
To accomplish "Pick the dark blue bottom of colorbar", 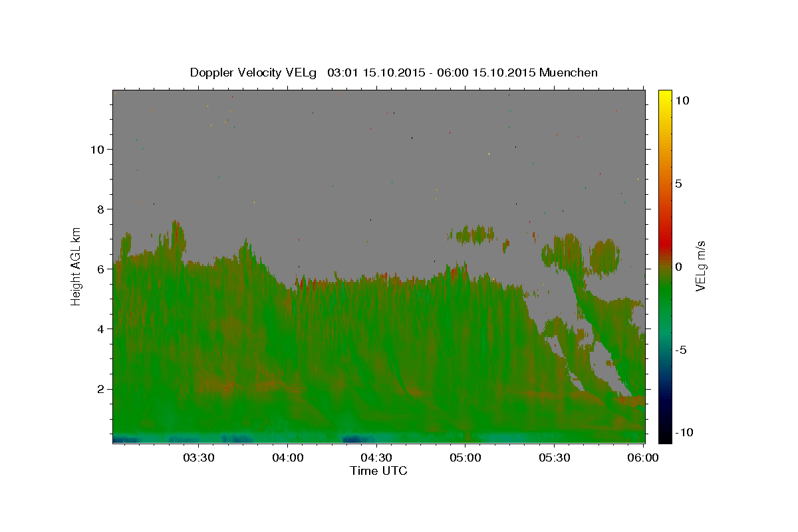I will click(x=665, y=402).
